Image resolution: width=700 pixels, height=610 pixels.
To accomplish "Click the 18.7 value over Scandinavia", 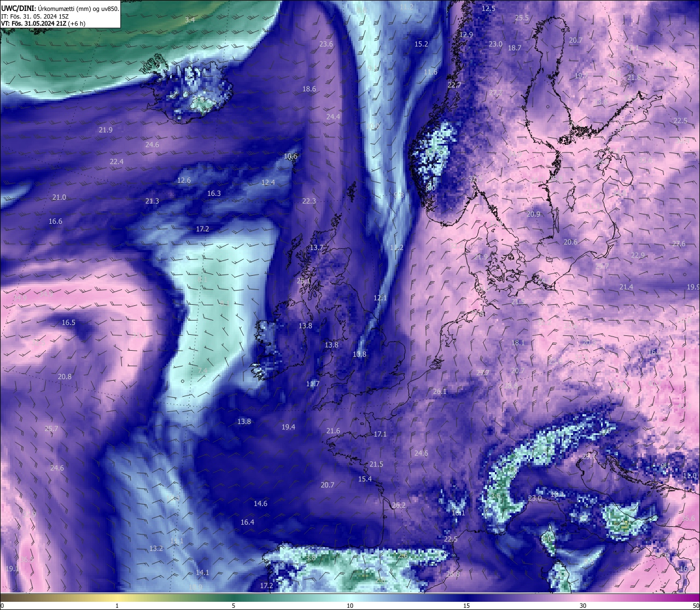I will point(515,48).
